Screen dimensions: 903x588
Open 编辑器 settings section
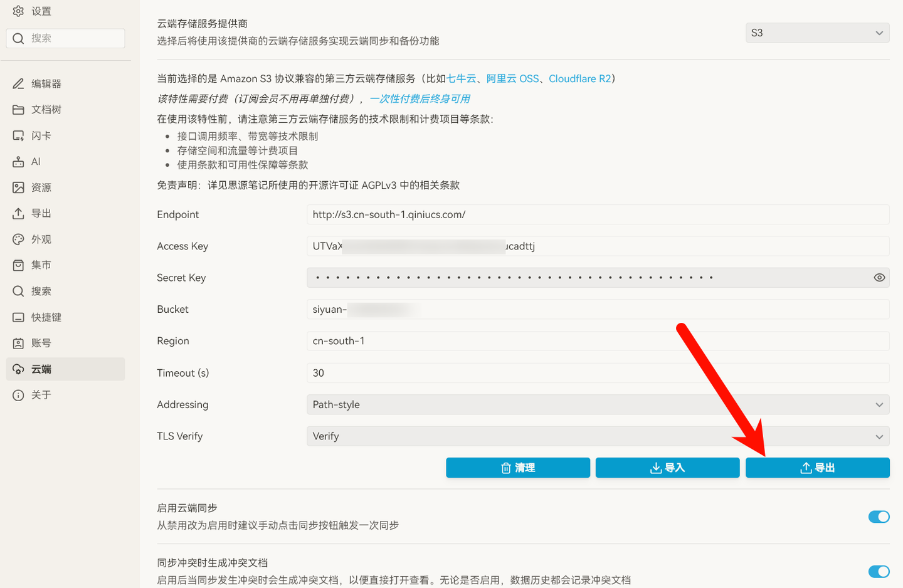click(66, 83)
